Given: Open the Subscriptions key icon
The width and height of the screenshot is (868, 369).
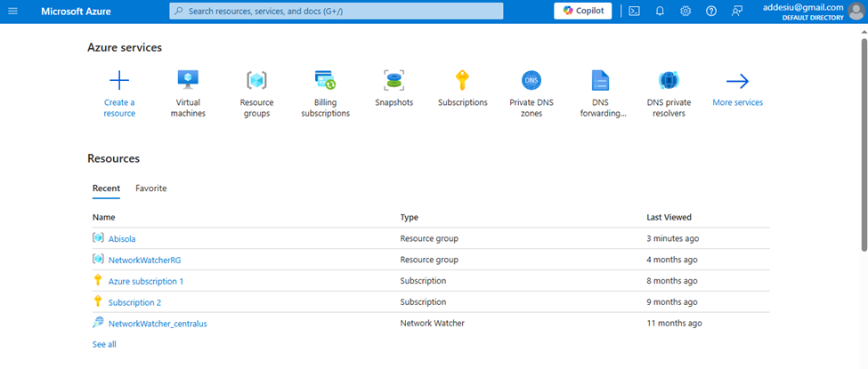Looking at the screenshot, I should pos(462,80).
